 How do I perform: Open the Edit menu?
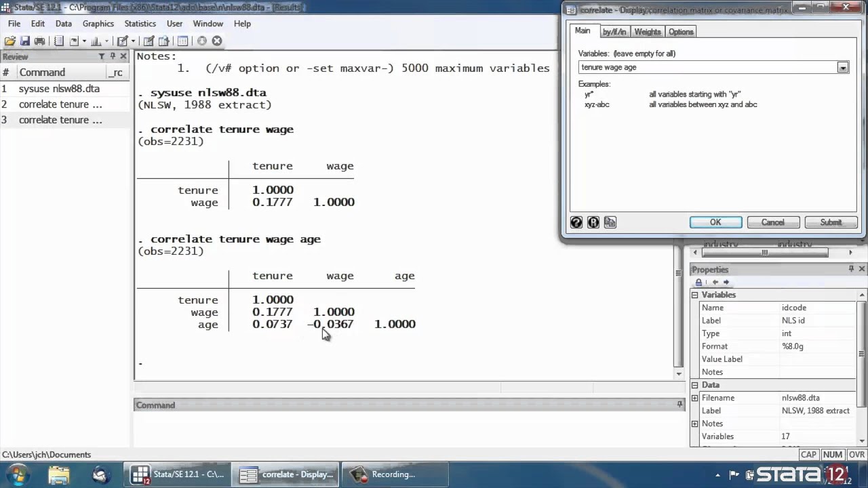click(x=38, y=23)
